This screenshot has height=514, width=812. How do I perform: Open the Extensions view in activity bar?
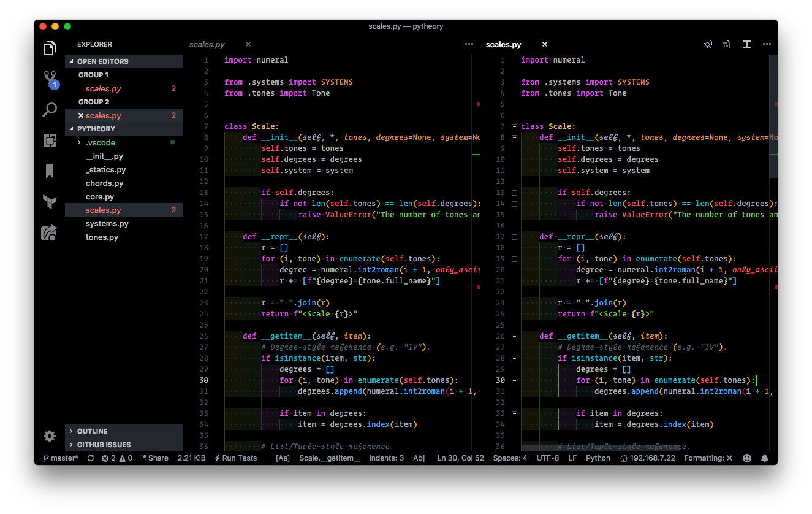coord(50,141)
